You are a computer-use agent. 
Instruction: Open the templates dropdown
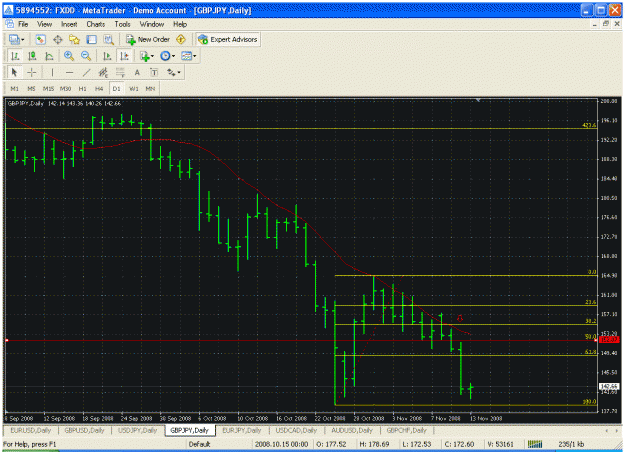189,56
